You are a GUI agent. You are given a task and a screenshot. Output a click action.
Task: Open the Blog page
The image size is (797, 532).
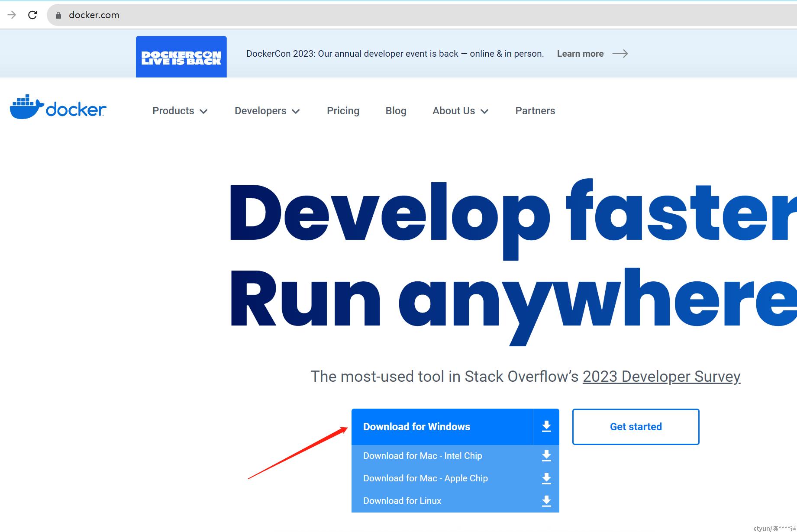(x=396, y=111)
